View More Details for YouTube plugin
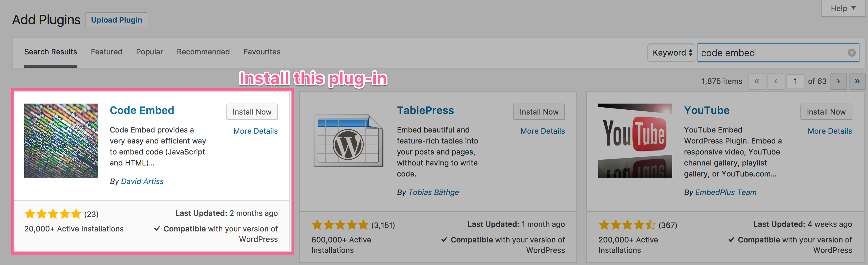 tap(830, 131)
